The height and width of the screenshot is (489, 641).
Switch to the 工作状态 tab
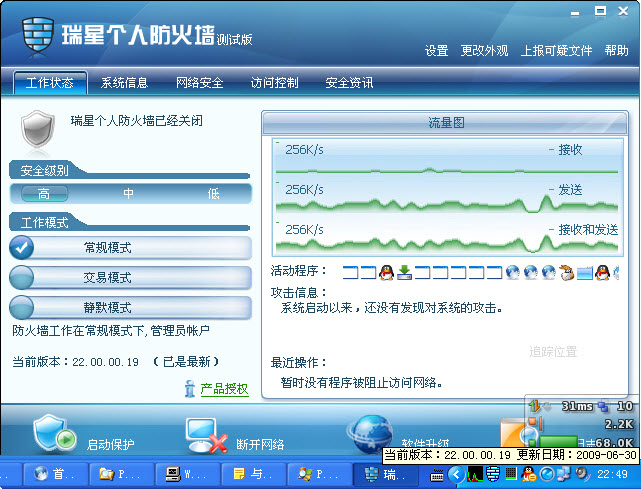(50, 83)
